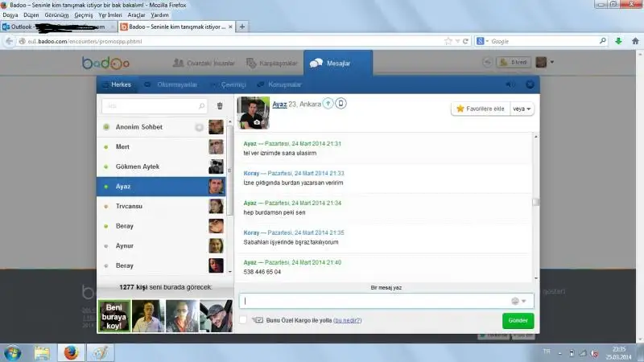Screen dimensions: 644x362
Task: Open the Yer İmleri menu
Action: [x=110, y=14]
